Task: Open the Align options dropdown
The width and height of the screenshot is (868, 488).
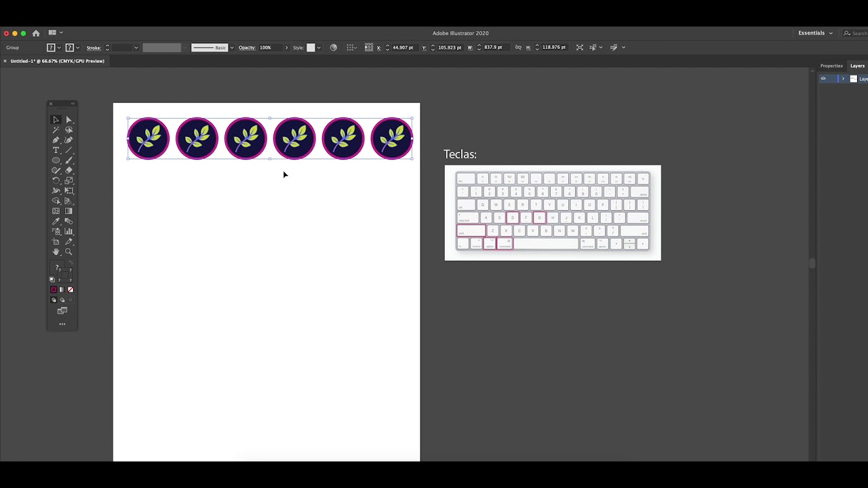Action: point(351,47)
